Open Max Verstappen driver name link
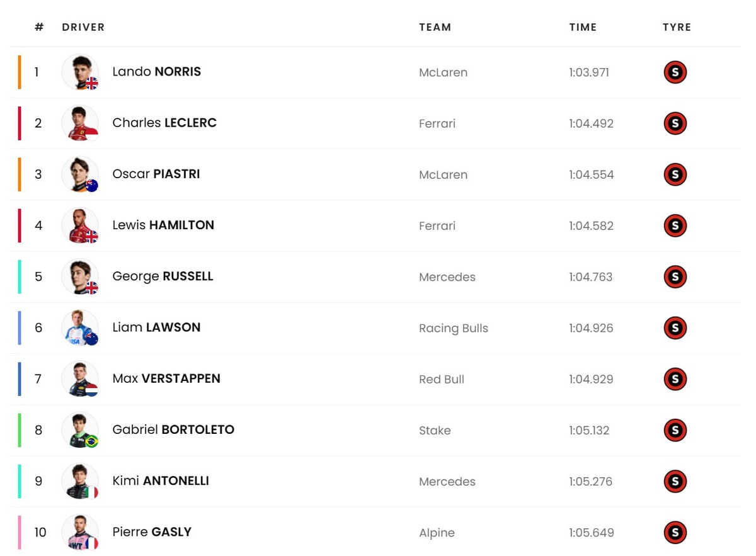 (166, 378)
